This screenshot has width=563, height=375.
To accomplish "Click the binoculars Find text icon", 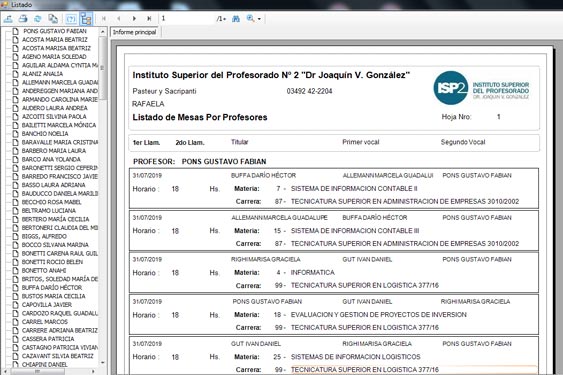I will click(236, 19).
